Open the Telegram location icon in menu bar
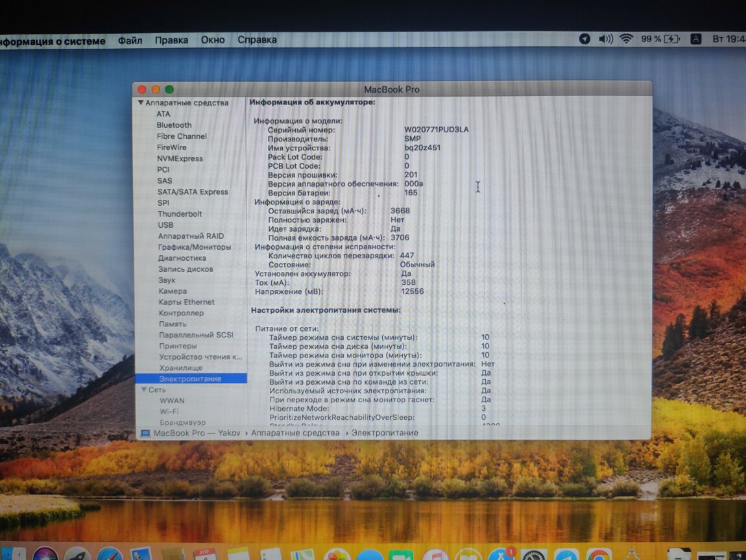 pos(584,39)
